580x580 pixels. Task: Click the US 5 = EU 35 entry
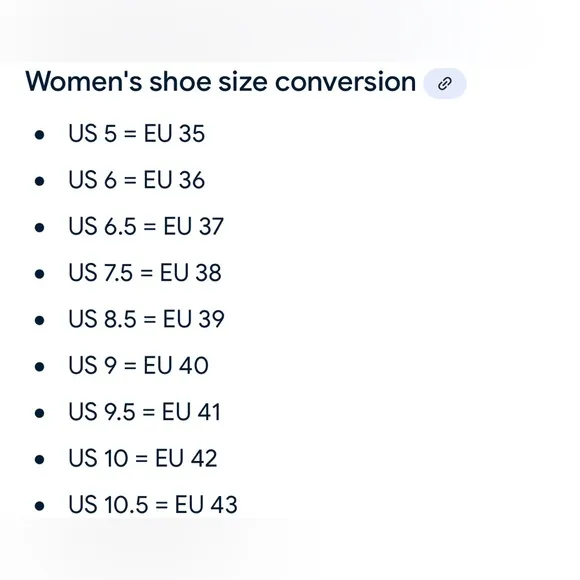click(x=136, y=134)
